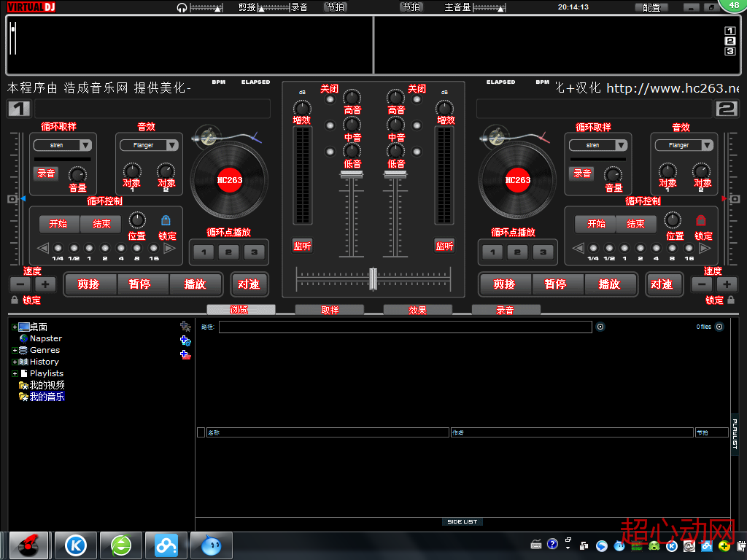The width and height of the screenshot is (747, 560).
Task: Click deck 2 对速 sync button
Action: click(x=664, y=284)
